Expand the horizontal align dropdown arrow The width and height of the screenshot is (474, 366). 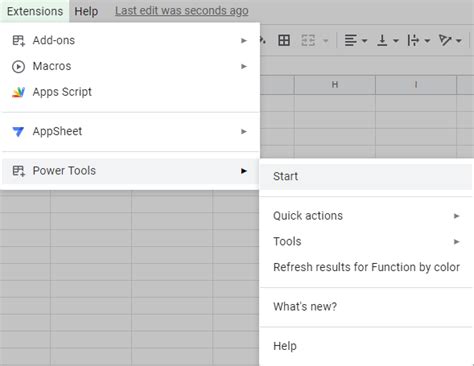(364, 41)
